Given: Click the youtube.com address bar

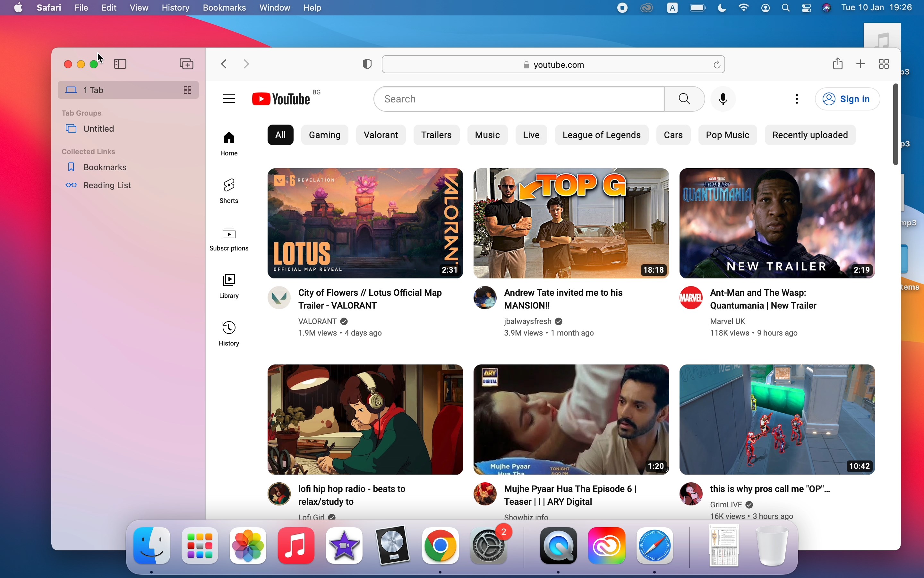Looking at the screenshot, I should pos(553,65).
